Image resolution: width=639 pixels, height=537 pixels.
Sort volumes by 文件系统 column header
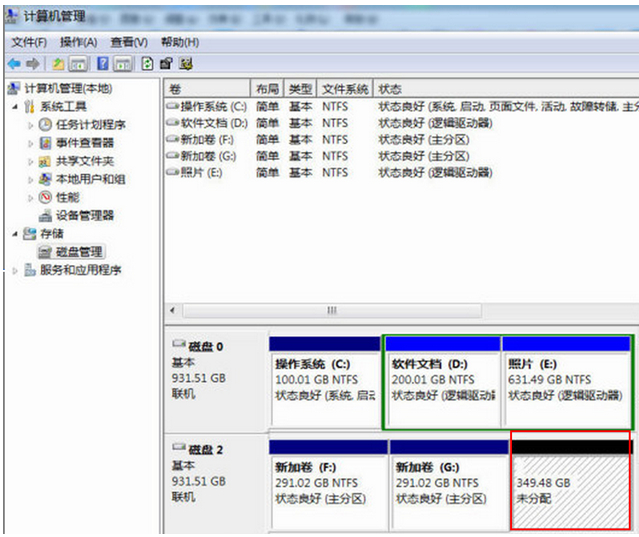[x=346, y=89]
